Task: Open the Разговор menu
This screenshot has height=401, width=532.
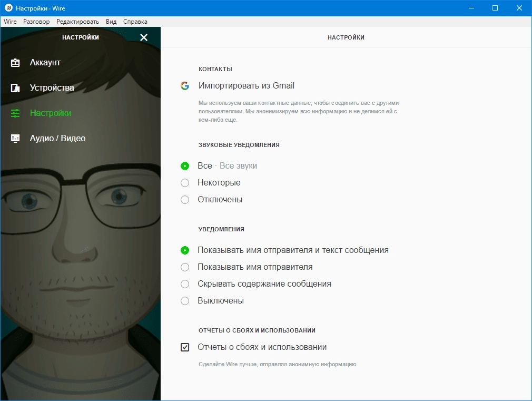Action: click(x=36, y=22)
